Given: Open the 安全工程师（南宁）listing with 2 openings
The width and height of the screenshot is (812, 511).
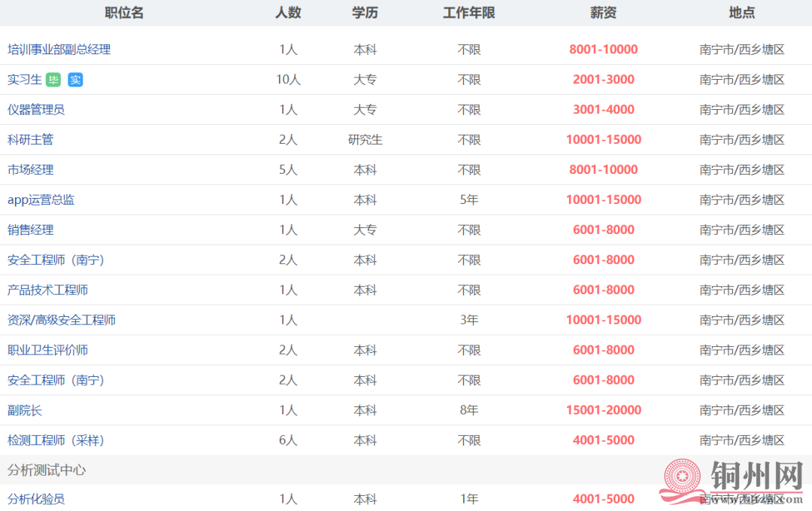Looking at the screenshot, I should [x=56, y=260].
